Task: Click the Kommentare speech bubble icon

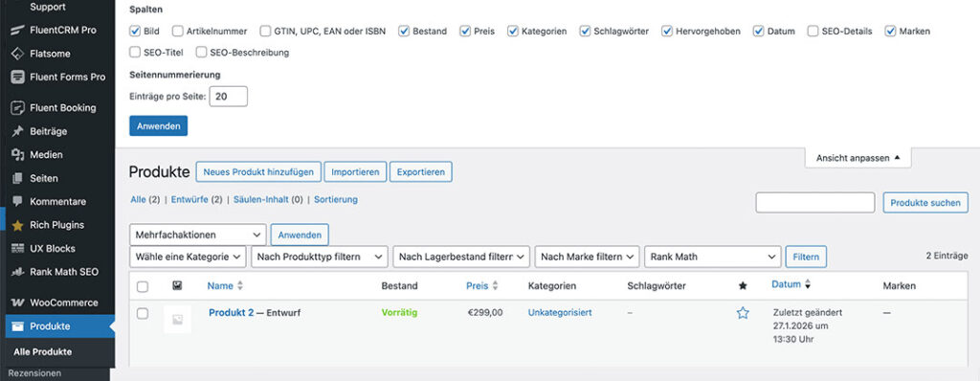Action: tap(17, 201)
